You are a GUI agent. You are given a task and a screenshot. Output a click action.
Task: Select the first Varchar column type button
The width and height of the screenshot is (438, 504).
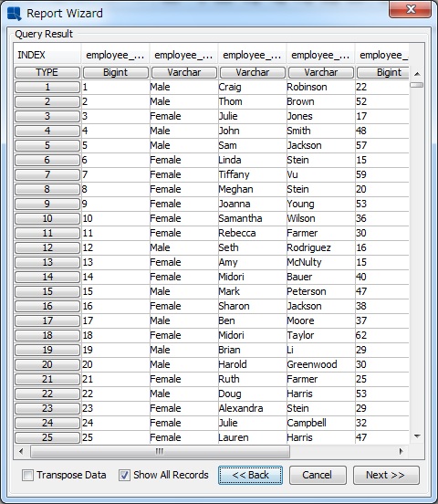coord(184,72)
